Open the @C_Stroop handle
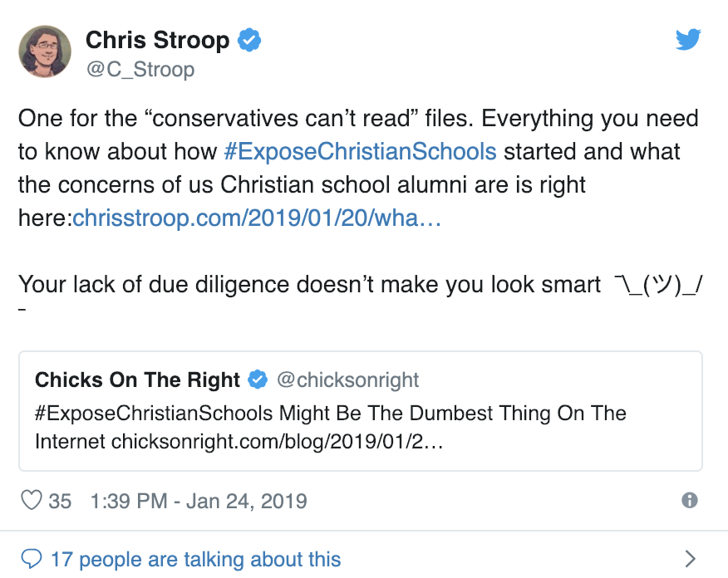This screenshot has height=578, width=728. (140, 70)
